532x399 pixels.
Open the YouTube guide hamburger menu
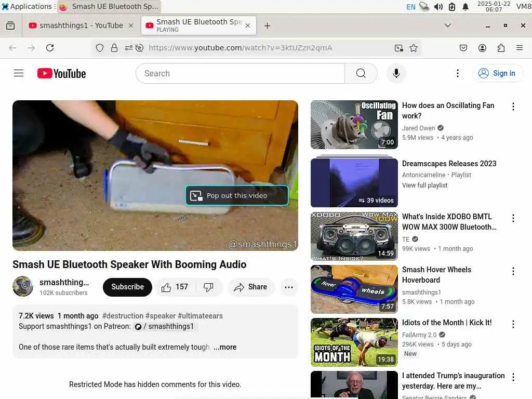19,73
